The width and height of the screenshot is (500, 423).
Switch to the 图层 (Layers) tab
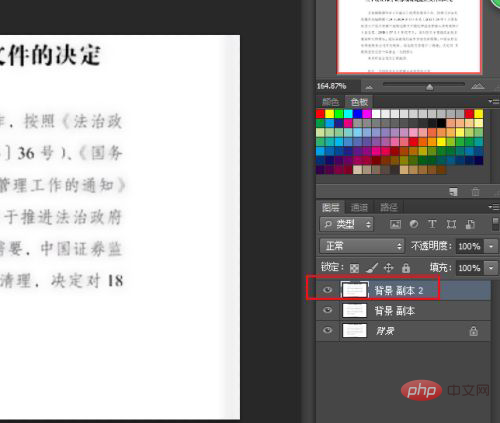(330, 207)
